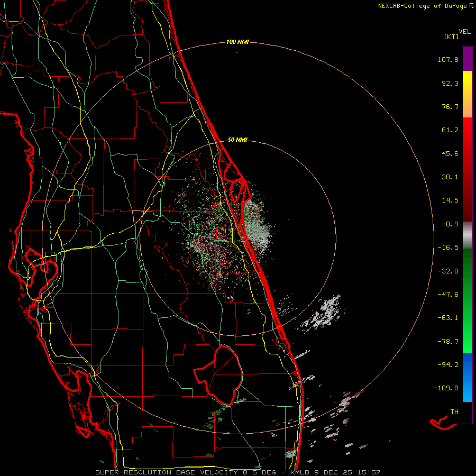Image resolution: width=476 pixels, height=476 pixels.
Task: Click the 45.6 velocity scale value
Action: point(450,153)
